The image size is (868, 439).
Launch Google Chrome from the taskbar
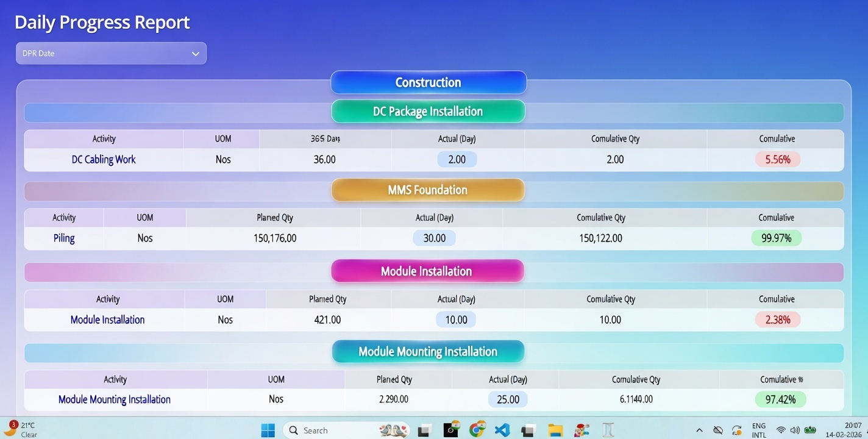coord(477,430)
